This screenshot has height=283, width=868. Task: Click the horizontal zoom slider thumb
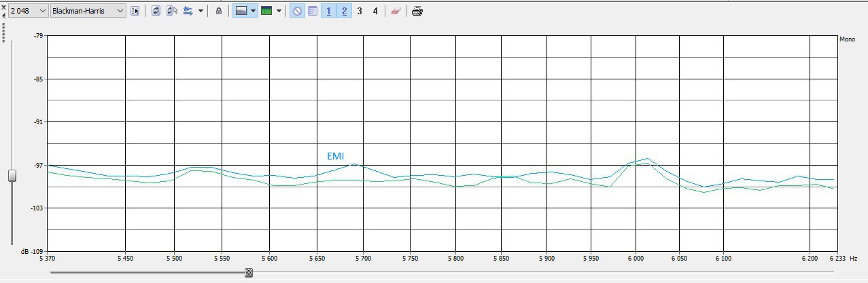tap(249, 272)
